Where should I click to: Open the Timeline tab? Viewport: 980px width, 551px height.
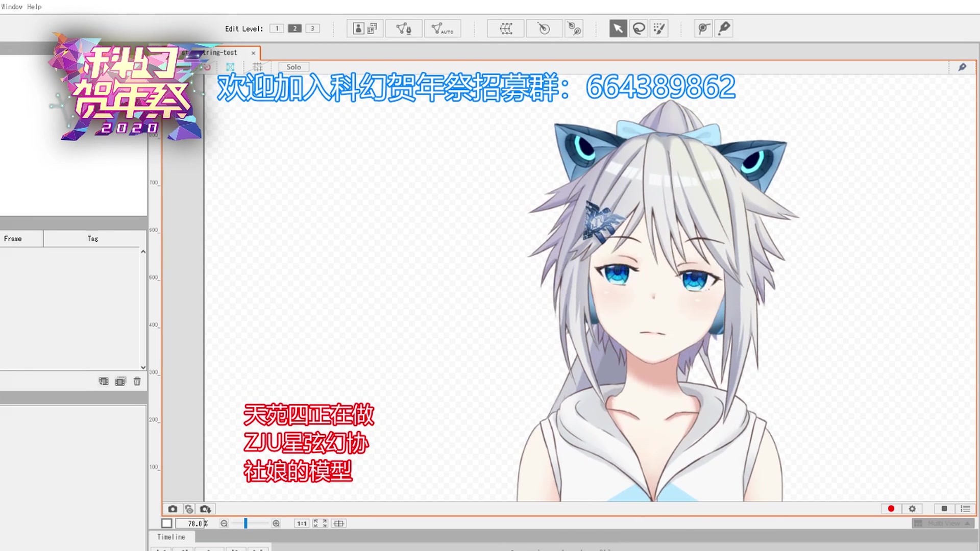[171, 537]
